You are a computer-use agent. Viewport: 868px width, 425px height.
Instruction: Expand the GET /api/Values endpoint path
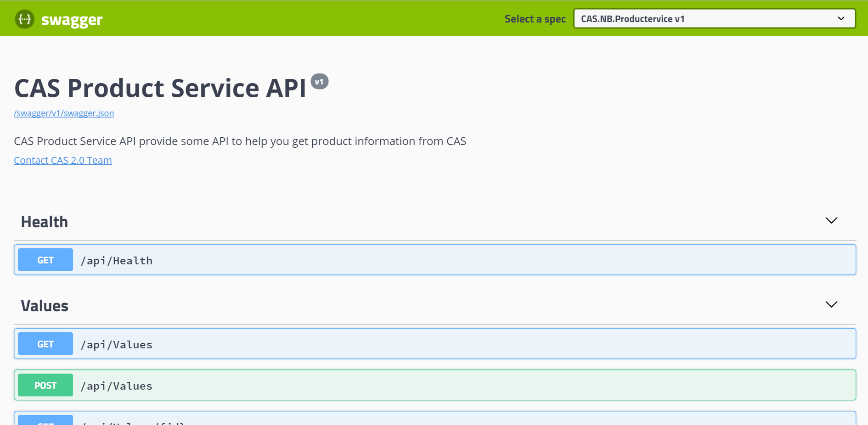[x=117, y=345]
